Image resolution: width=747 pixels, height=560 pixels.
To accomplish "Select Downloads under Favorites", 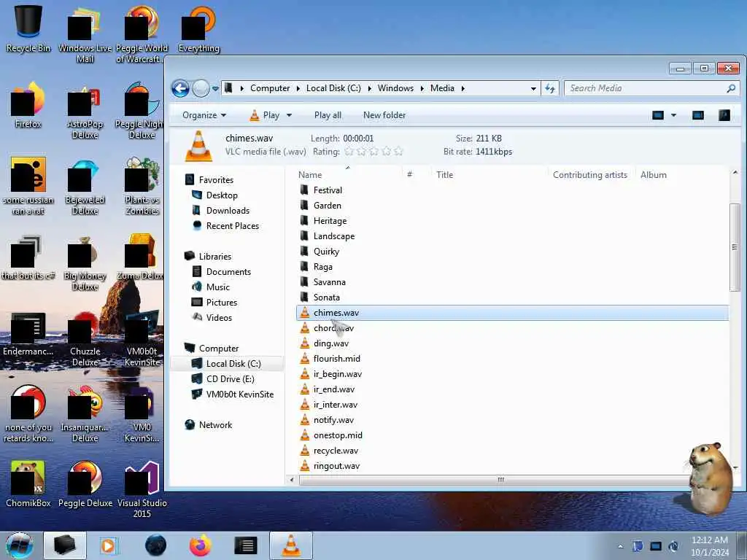I will [x=228, y=211].
